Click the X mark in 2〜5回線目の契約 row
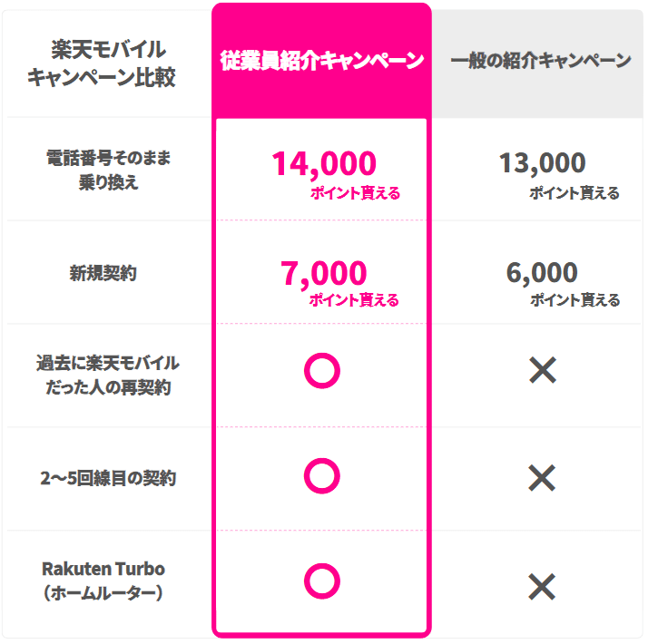648x644 pixels. coord(542,477)
